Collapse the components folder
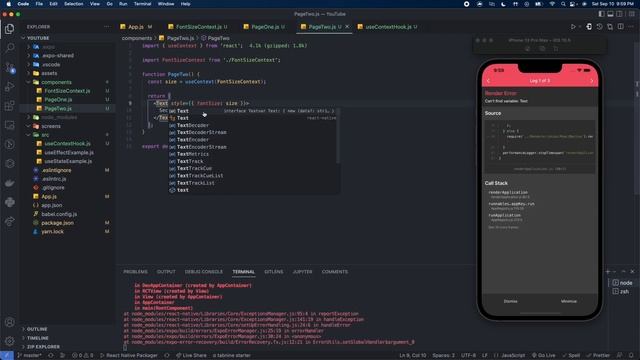The image size is (640, 360). pyautogui.click(x=56, y=82)
